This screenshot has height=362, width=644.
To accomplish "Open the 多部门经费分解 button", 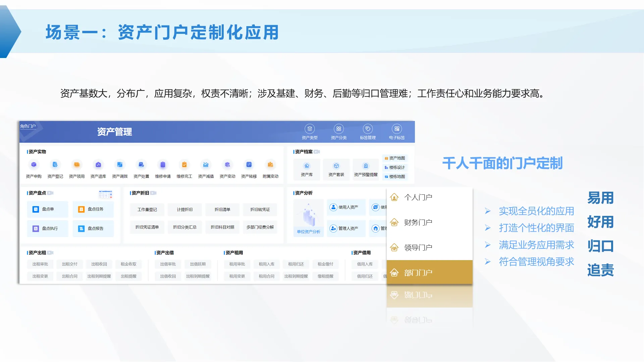I will pos(260,227).
